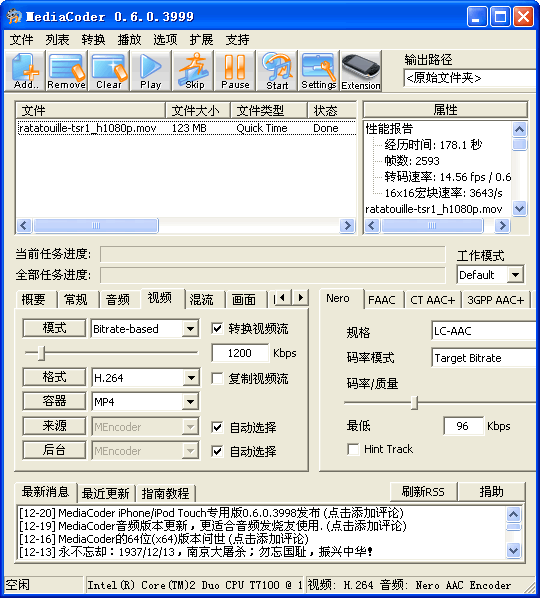Click the MediaCoder title bar app icon
Screen dimensions: 540x598
pos(14,16)
